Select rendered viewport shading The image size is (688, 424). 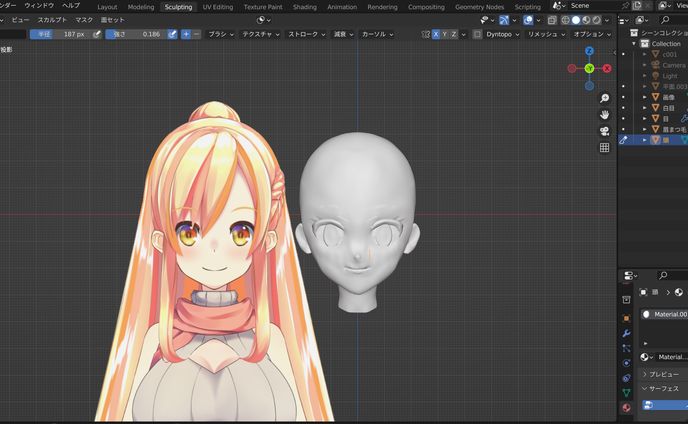[596, 20]
